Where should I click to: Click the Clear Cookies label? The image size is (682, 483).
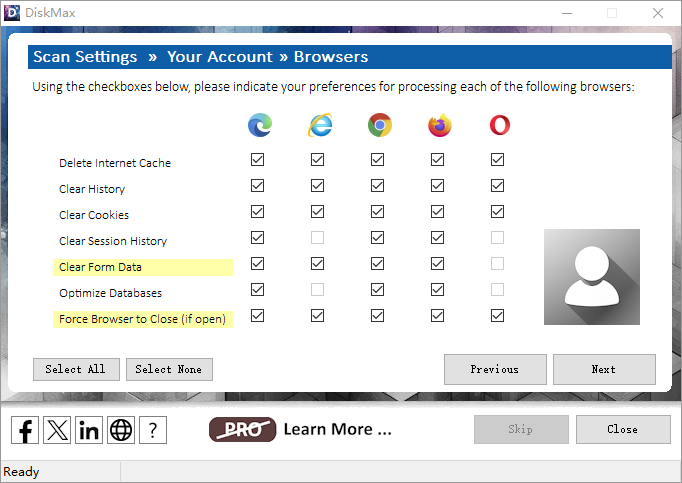(x=94, y=215)
